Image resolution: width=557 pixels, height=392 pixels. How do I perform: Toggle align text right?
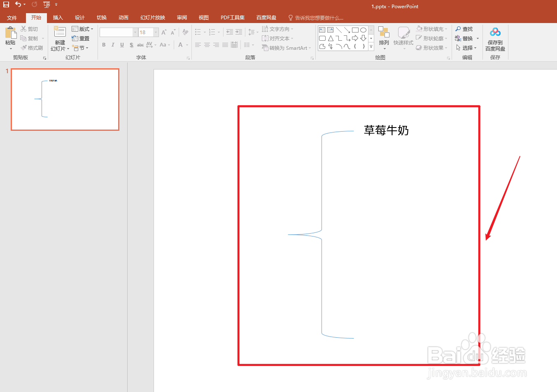click(x=216, y=45)
